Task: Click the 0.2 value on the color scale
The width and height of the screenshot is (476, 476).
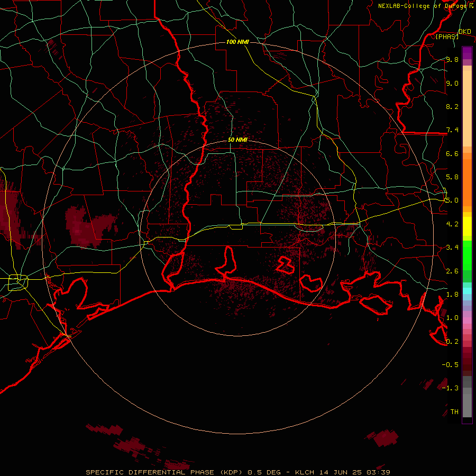Action: 452,342
